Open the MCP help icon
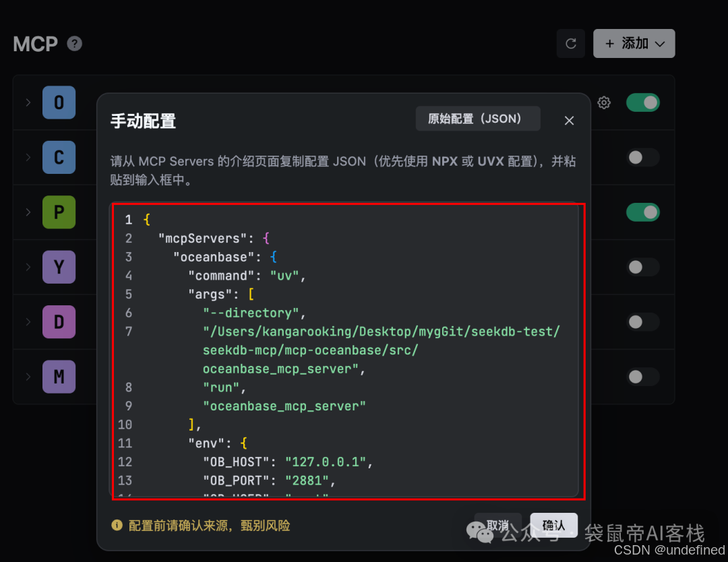Image resolution: width=728 pixels, height=562 pixels. pyautogui.click(x=73, y=44)
